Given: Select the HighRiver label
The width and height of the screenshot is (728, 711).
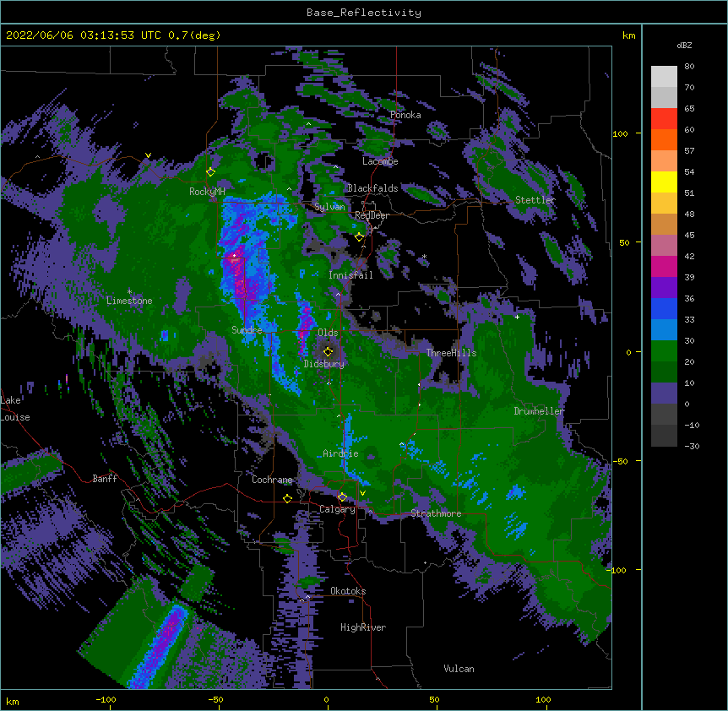Looking at the screenshot, I should (363, 627).
